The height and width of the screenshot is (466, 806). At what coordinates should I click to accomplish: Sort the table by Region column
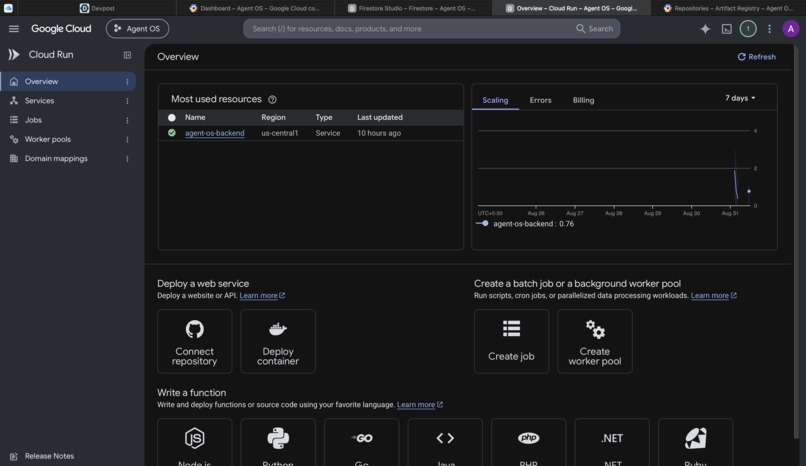coord(273,117)
